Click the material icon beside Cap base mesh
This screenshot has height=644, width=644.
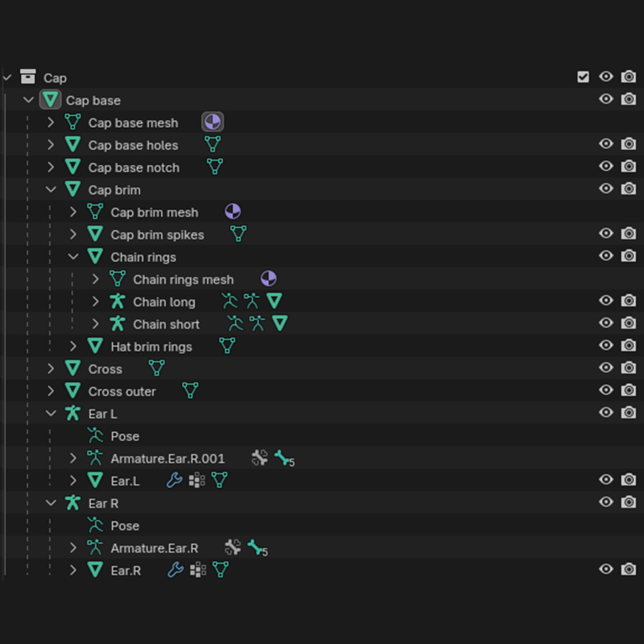tap(212, 122)
